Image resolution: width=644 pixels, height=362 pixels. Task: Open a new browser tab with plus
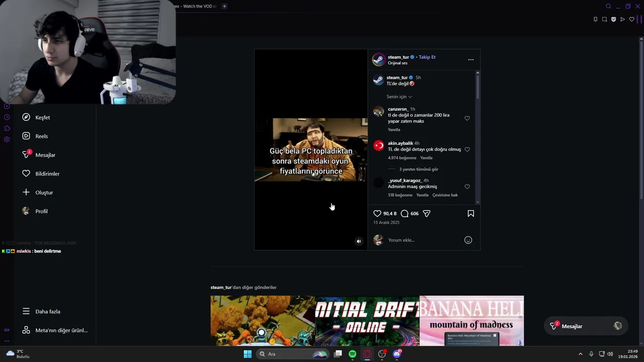[x=224, y=6]
